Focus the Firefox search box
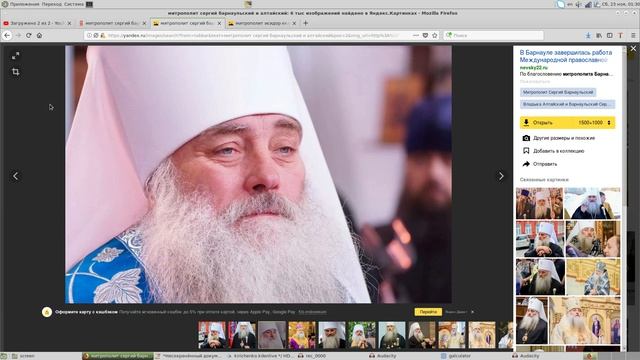Viewport: 640px width, 360px height. [494, 36]
